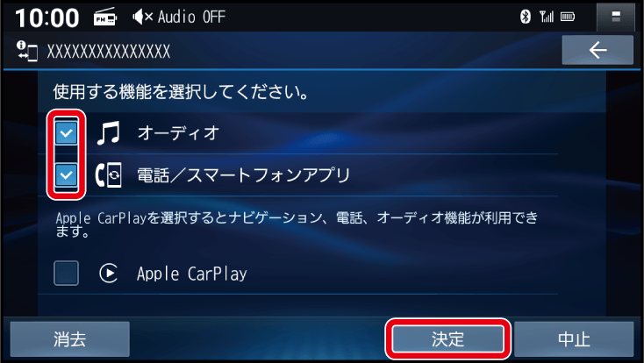Open the top-right menu icon
The image size is (644, 363).
616,17
